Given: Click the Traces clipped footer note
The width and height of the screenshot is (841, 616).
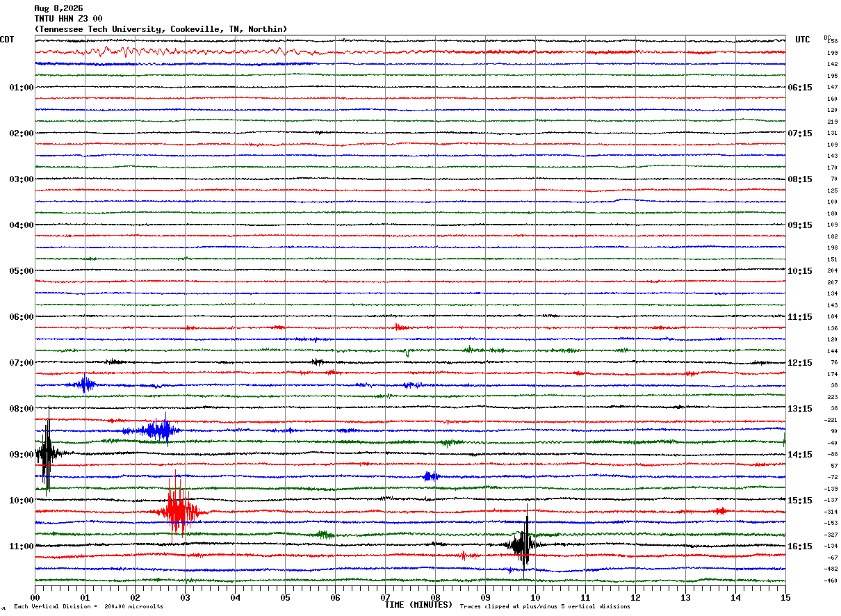Looking at the screenshot, I should coord(545,607).
